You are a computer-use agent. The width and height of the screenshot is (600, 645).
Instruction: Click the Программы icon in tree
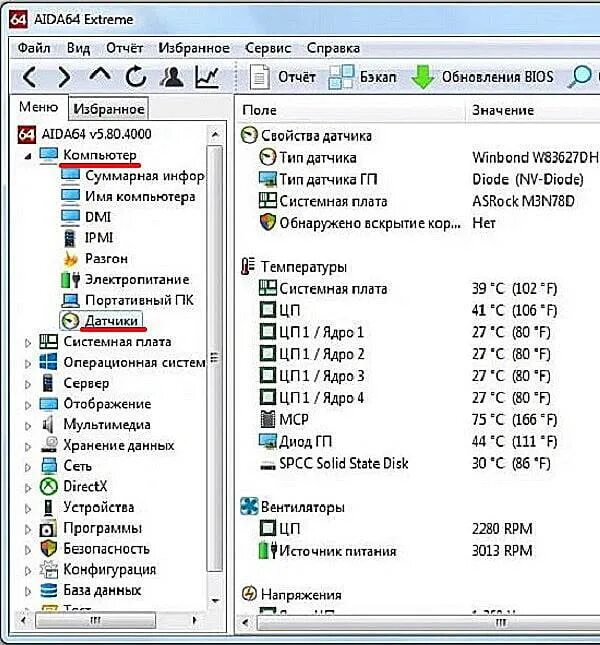49,528
